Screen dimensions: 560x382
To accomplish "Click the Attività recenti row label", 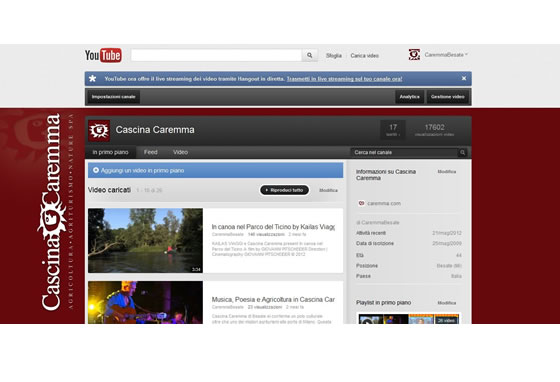I will [371, 233].
